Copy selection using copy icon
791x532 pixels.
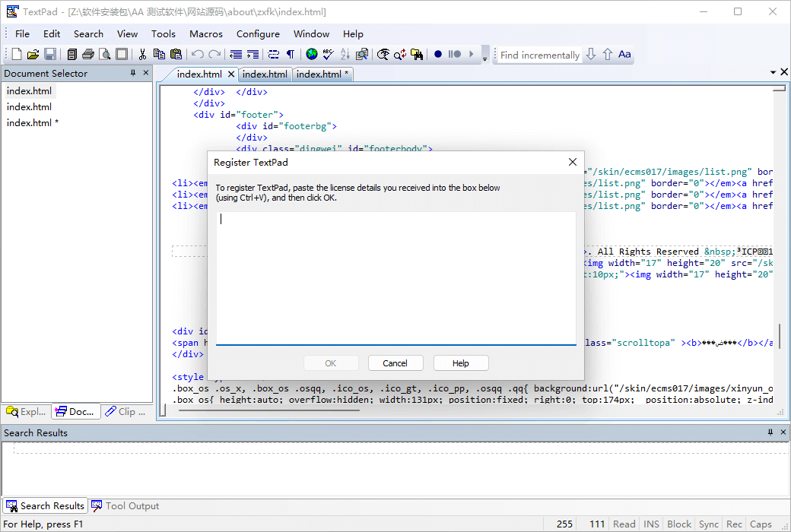[159, 54]
